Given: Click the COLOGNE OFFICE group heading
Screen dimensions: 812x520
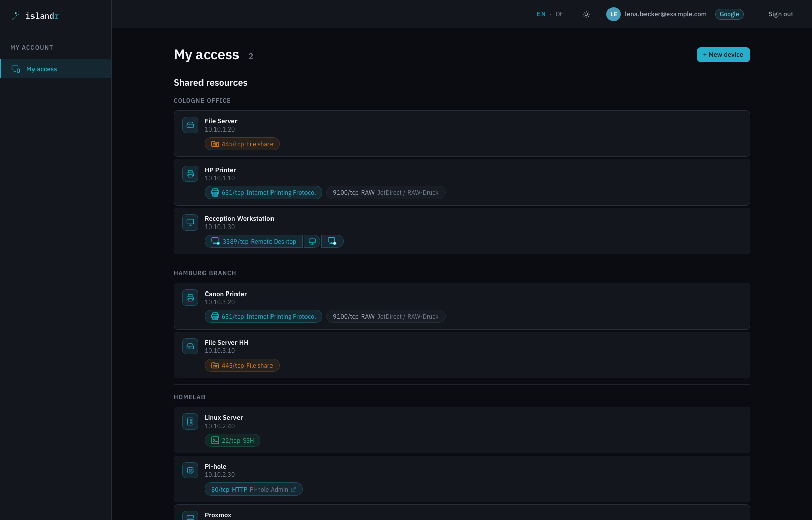Looking at the screenshot, I should 202,101.
